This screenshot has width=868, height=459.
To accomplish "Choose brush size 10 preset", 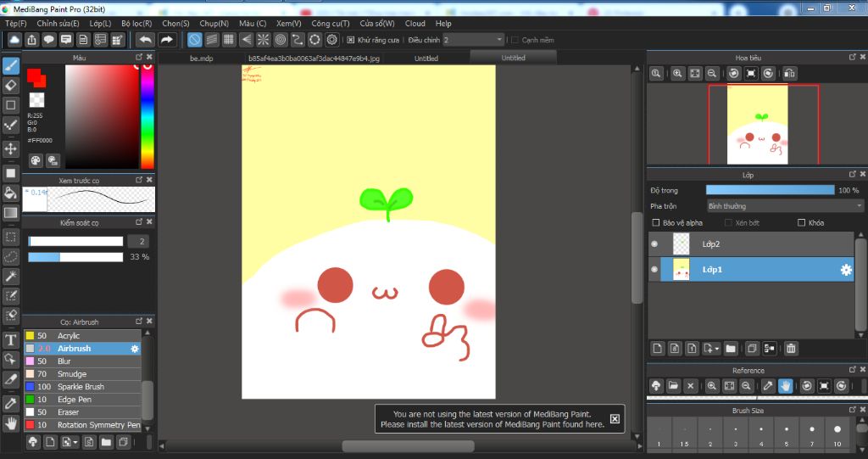I will tap(837, 434).
